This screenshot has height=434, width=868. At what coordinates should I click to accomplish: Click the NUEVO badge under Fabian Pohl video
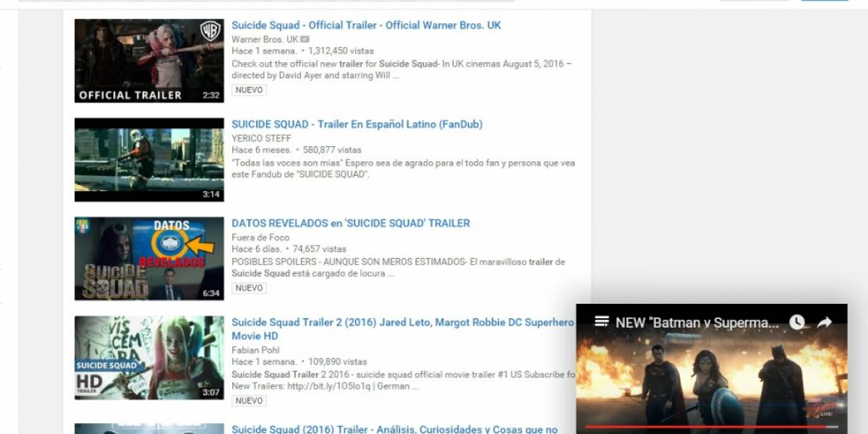tap(249, 401)
